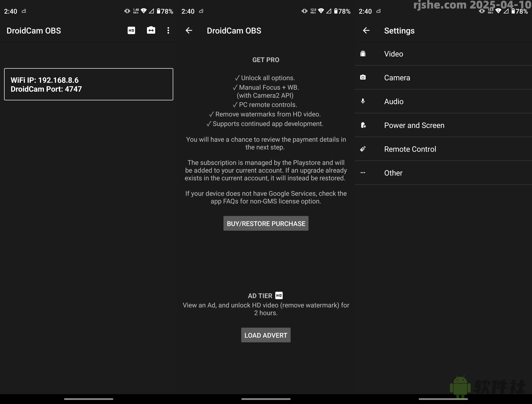
Task: Navigate back from the GET PRO screen
Action: [189, 30]
